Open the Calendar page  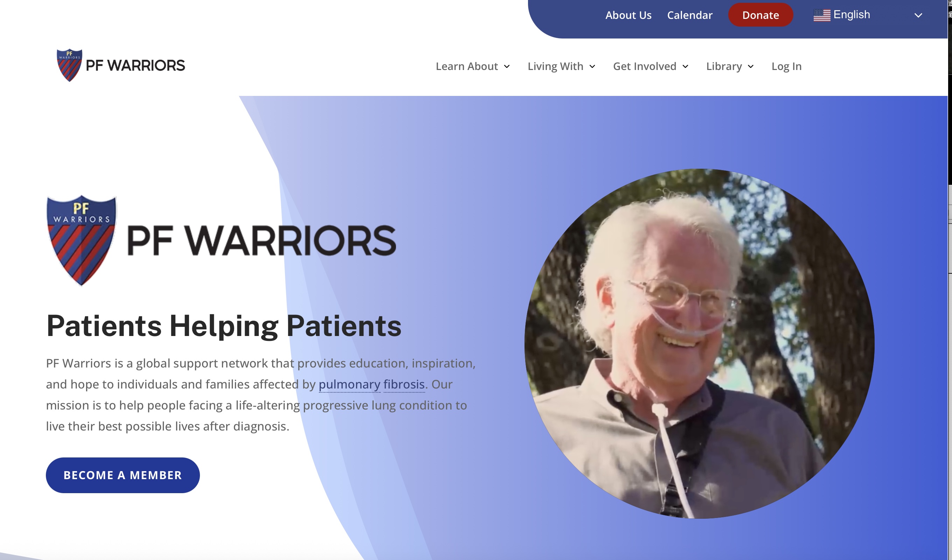(x=689, y=15)
